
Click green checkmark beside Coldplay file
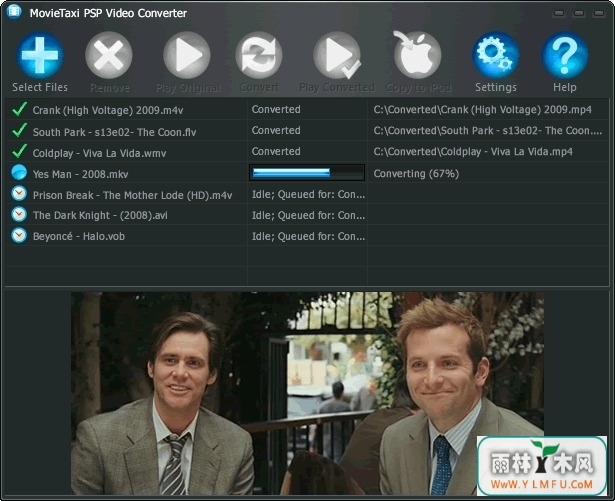click(19, 151)
